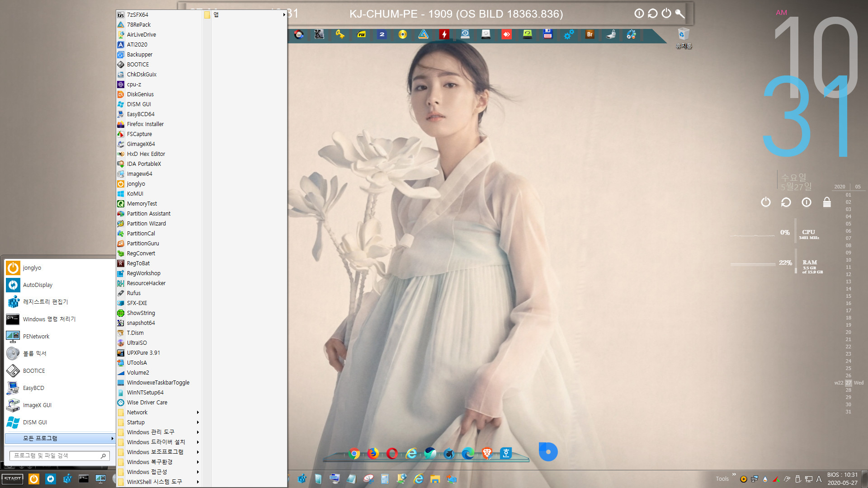This screenshot has height=488, width=868.
Task: Launch WinNTSetup64 from programs list
Action: [x=158, y=392]
